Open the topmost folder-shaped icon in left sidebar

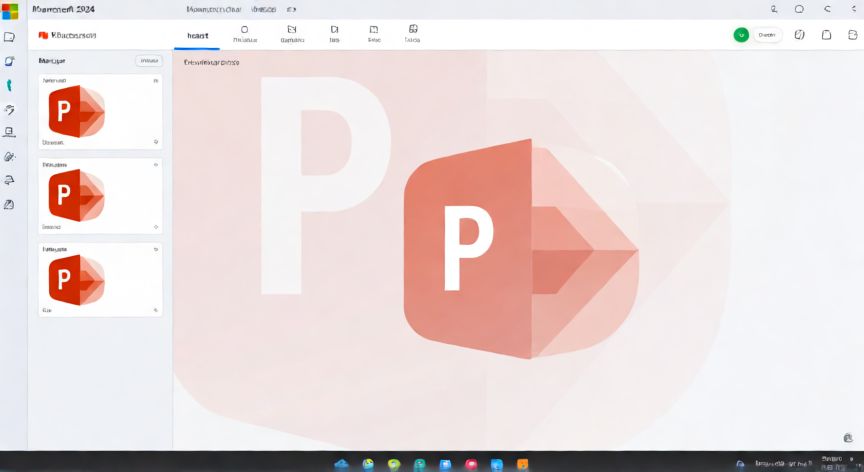click(9, 37)
